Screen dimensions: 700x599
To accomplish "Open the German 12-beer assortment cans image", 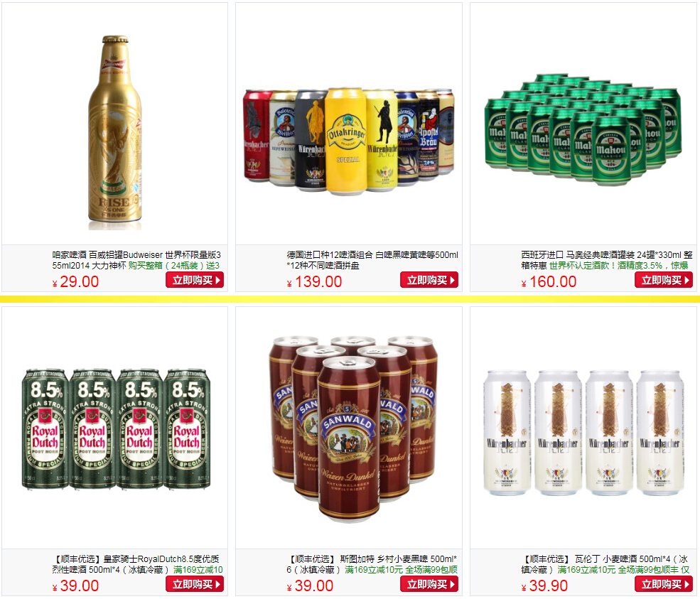I will pyautogui.click(x=349, y=141).
